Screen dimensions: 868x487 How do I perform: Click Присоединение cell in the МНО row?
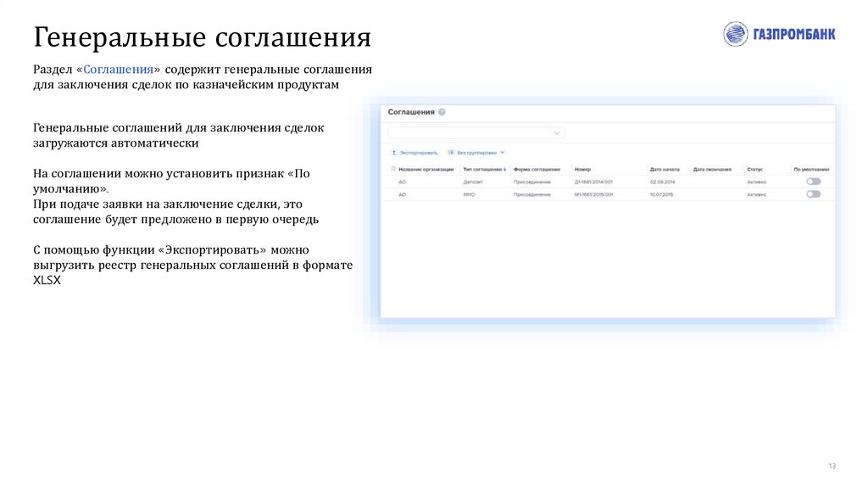pos(532,194)
